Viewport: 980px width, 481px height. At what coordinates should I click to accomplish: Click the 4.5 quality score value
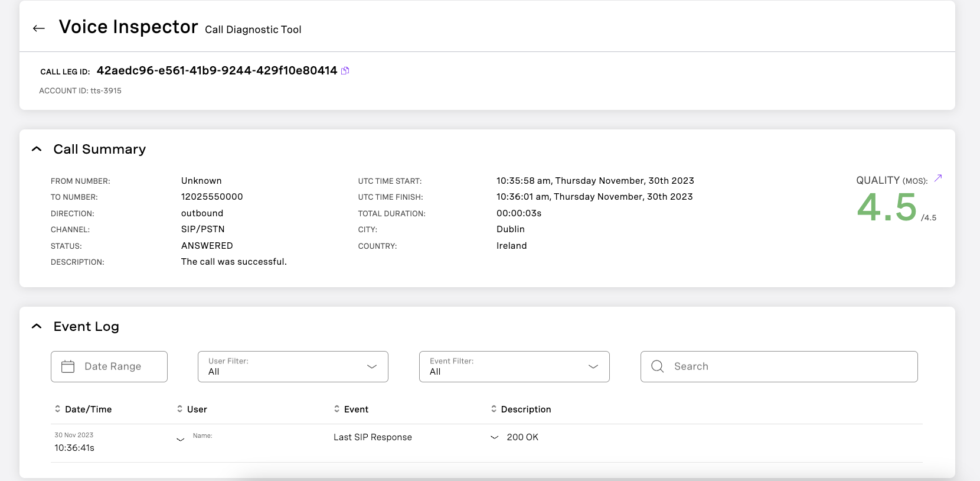(887, 208)
